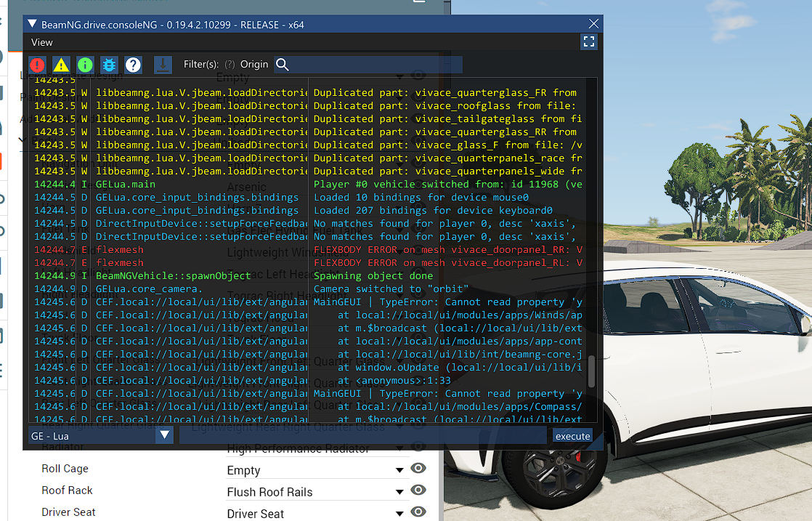Select 'Loaded 10 bindings for device mouse0' message

pyautogui.click(x=421, y=198)
